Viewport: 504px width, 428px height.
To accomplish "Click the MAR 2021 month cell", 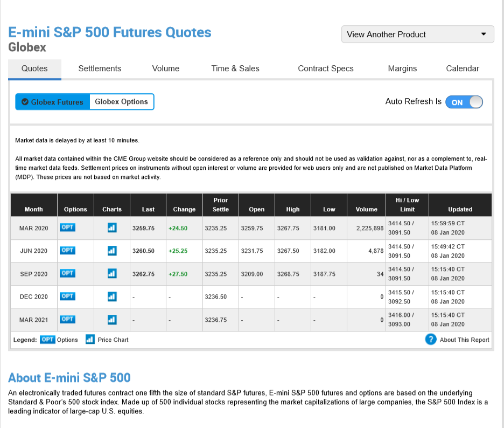I will (34, 320).
